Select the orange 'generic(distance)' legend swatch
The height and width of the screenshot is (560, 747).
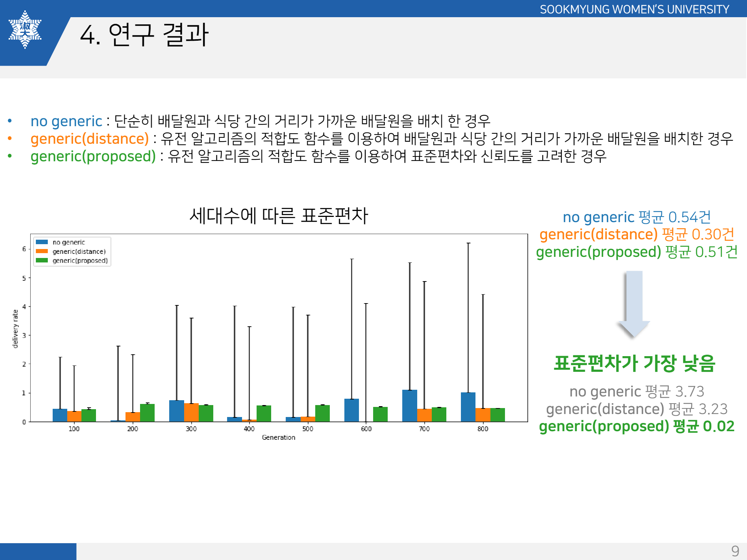[x=42, y=252]
